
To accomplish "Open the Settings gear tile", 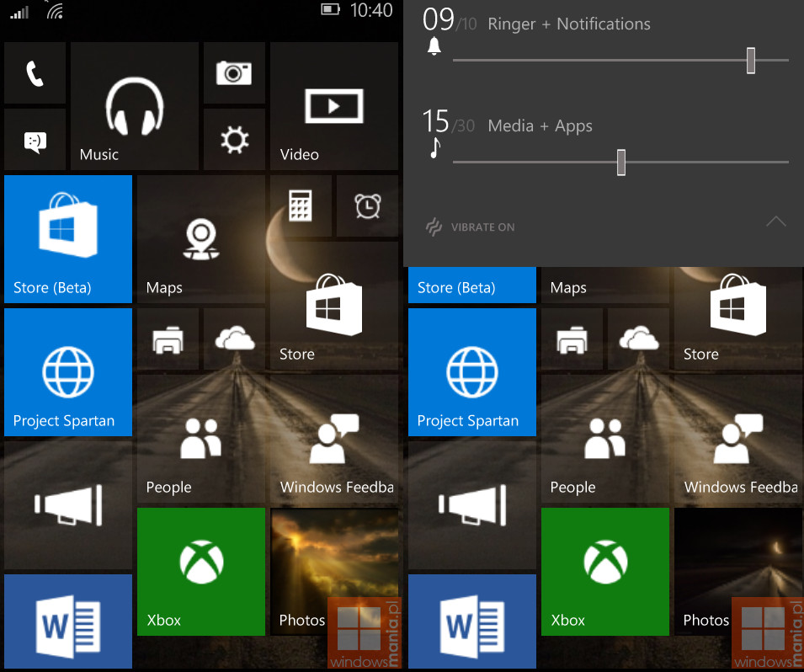I will pyautogui.click(x=234, y=140).
